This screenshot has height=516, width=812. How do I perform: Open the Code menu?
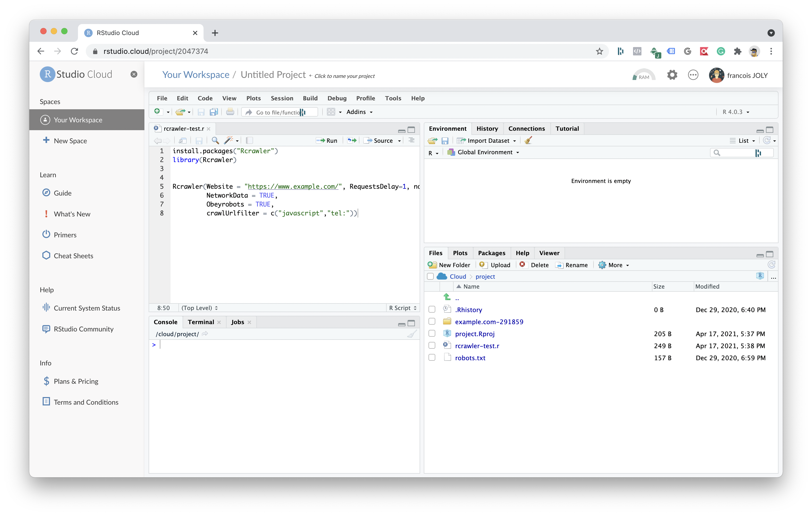(x=205, y=98)
